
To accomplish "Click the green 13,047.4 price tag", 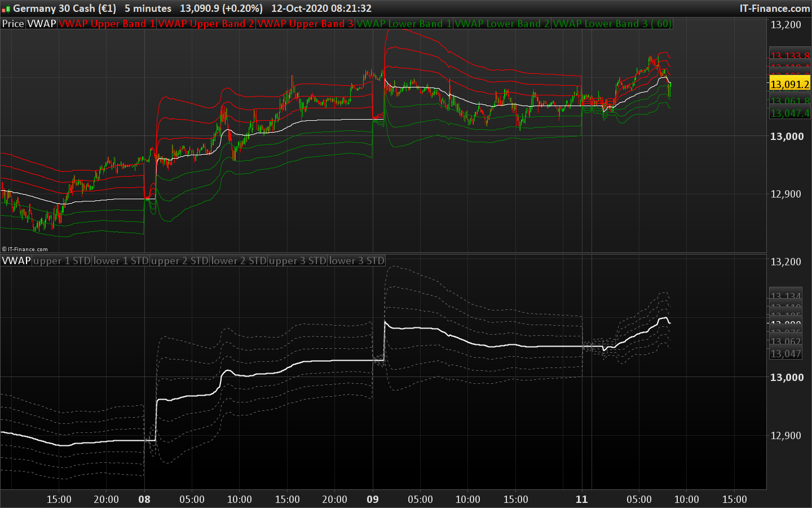I will click(789, 113).
